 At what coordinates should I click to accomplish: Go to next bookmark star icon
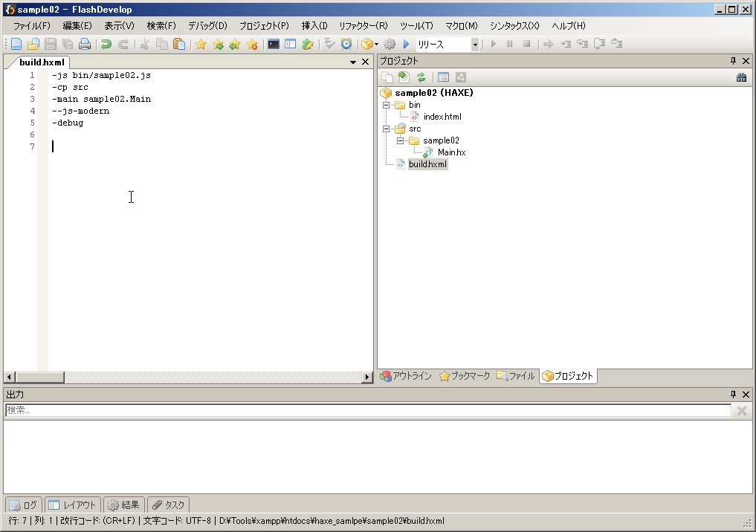point(218,45)
